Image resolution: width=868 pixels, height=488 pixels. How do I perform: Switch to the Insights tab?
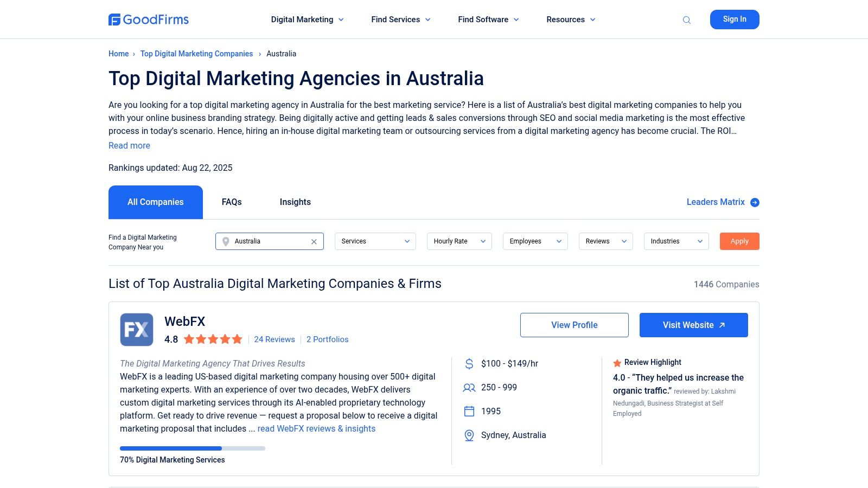(295, 202)
